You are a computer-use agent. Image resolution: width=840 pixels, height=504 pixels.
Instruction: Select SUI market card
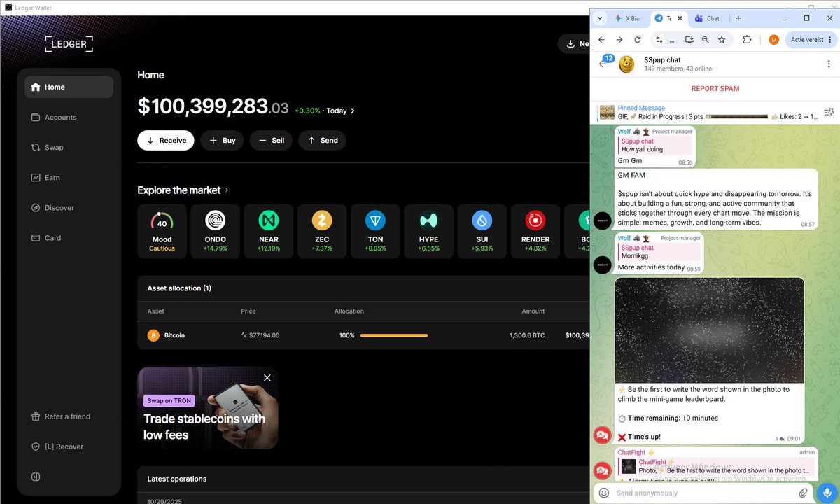pos(482,231)
